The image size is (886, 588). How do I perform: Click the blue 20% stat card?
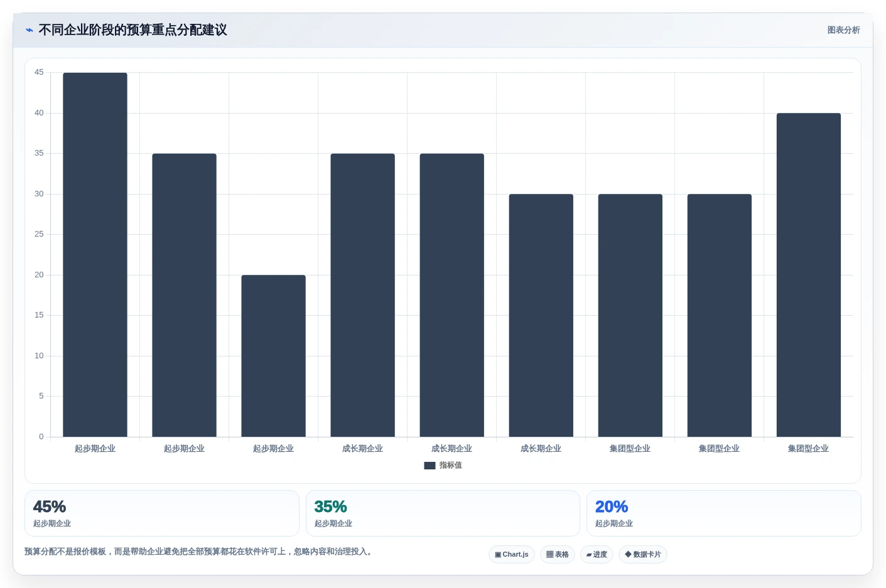pyautogui.click(x=724, y=513)
